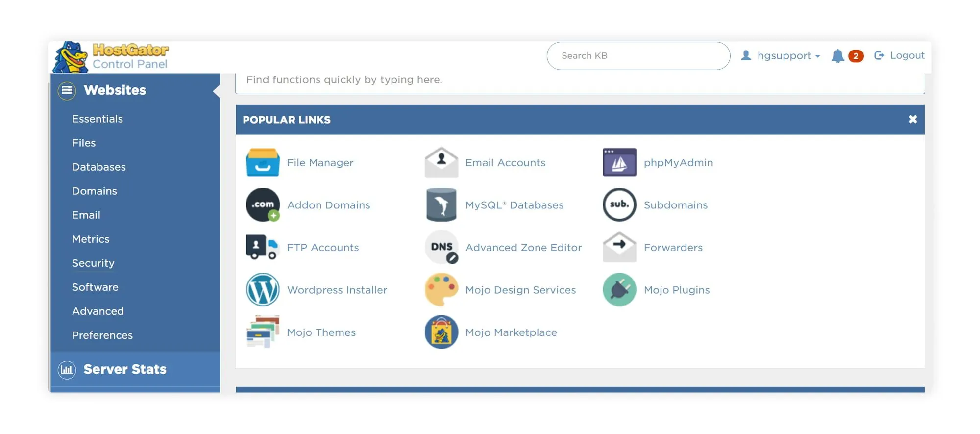
Task: Open the Email Accounts text link
Action: coord(505,163)
